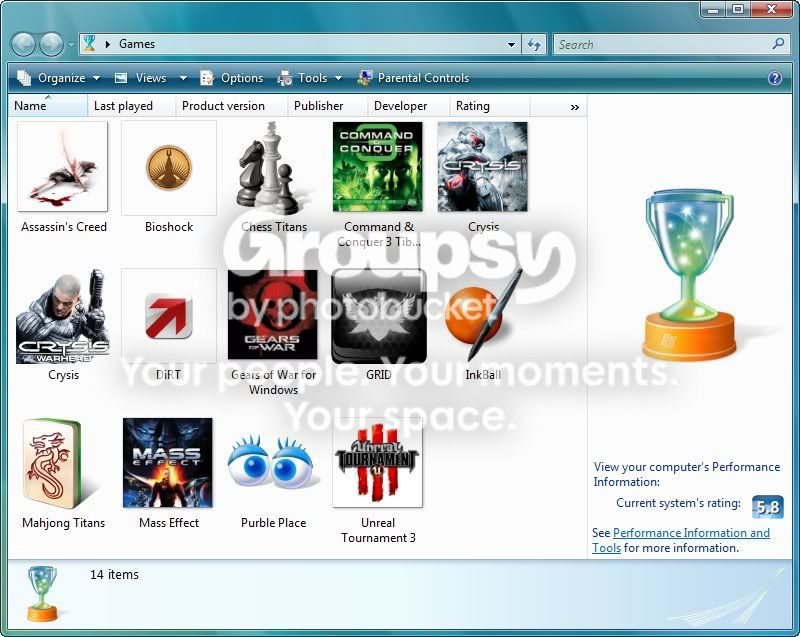Click the Refresh button beside address bar
This screenshot has width=800, height=637.
pyautogui.click(x=534, y=44)
